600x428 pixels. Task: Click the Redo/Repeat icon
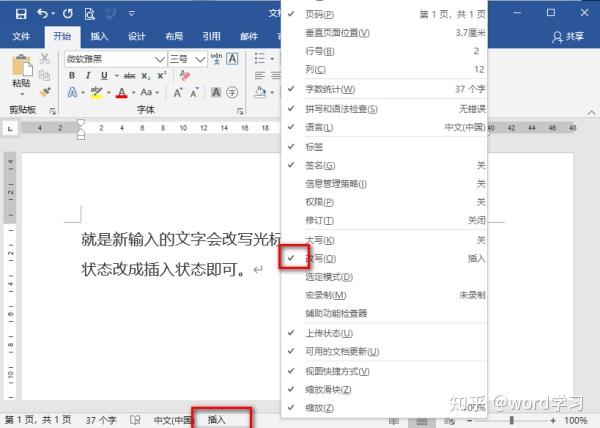[68, 14]
